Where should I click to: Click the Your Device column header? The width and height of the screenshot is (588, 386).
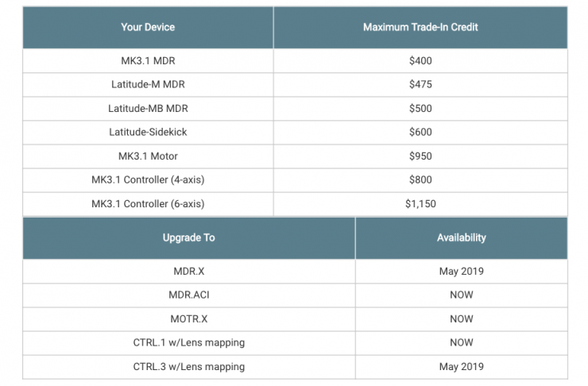(x=148, y=27)
